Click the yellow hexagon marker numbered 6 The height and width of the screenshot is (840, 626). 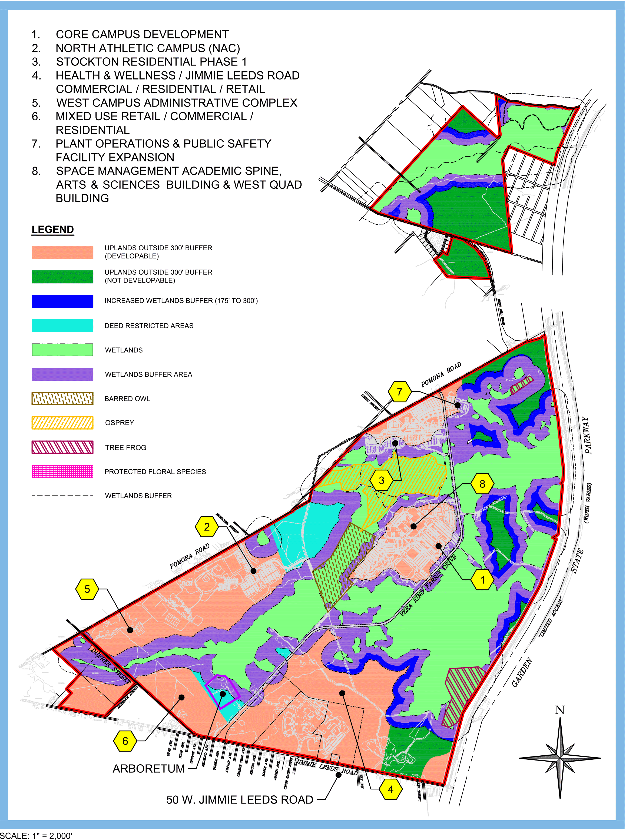(125, 741)
